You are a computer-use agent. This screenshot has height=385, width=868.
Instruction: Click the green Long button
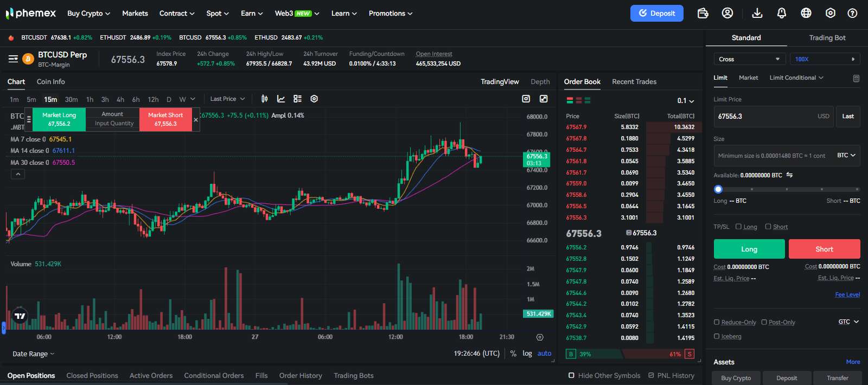pyautogui.click(x=749, y=249)
